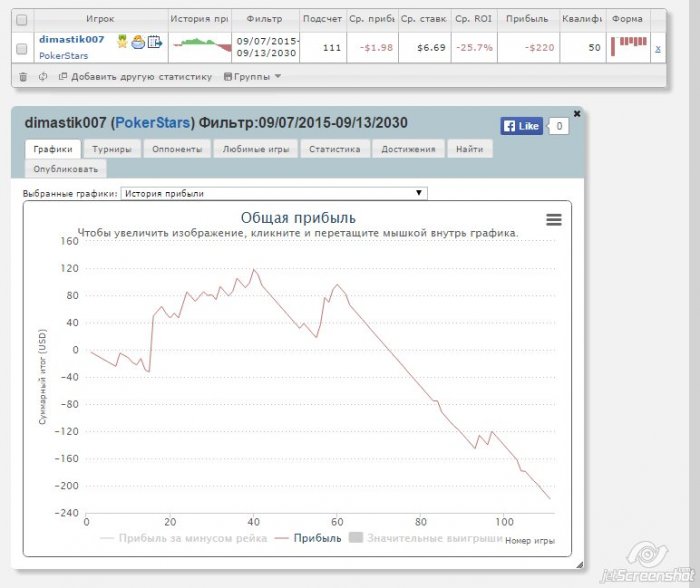
Task: Switch to the Статистика tab
Action: [x=335, y=149]
